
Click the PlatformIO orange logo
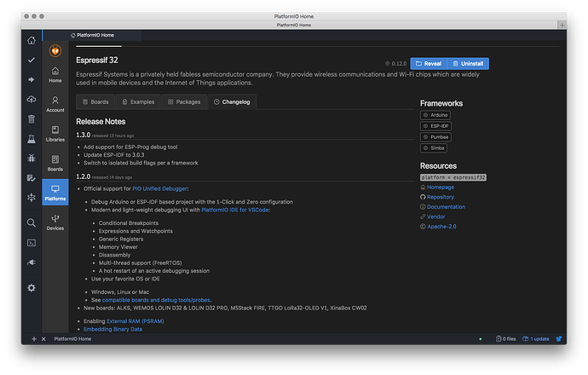point(55,50)
